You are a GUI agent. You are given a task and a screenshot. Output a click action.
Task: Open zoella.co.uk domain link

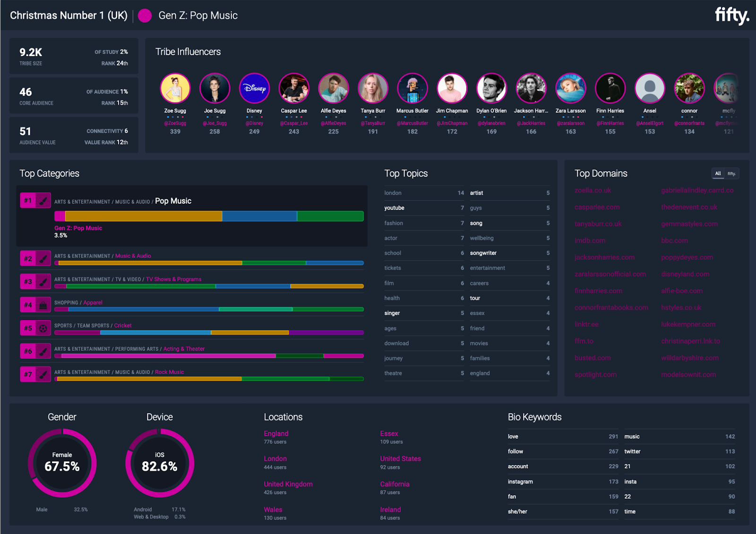[593, 190]
